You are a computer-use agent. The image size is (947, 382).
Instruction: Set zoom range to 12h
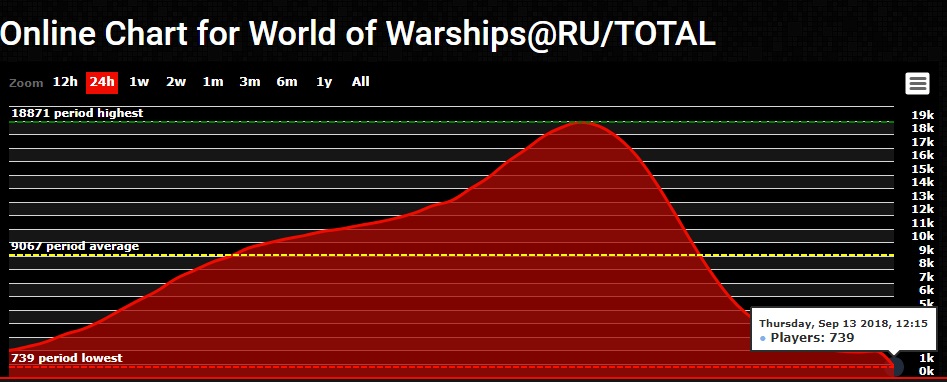(x=65, y=82)
